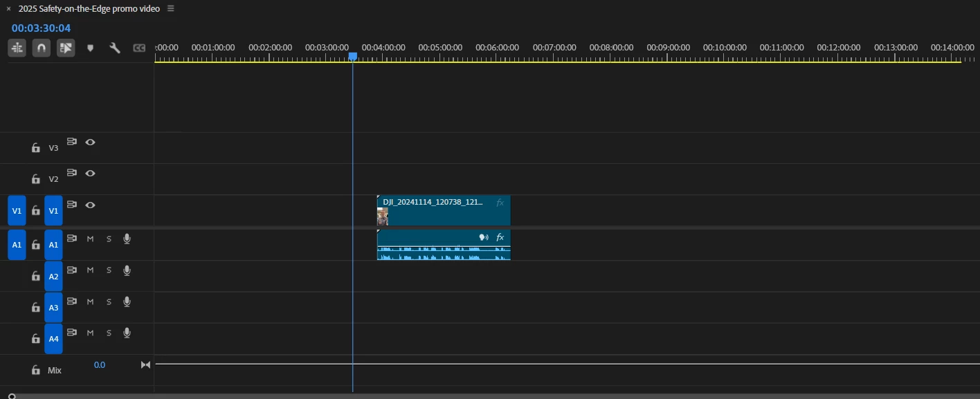Start voice-over record on A1
This screenshot has width=980, height=399.
click(127, 239)
